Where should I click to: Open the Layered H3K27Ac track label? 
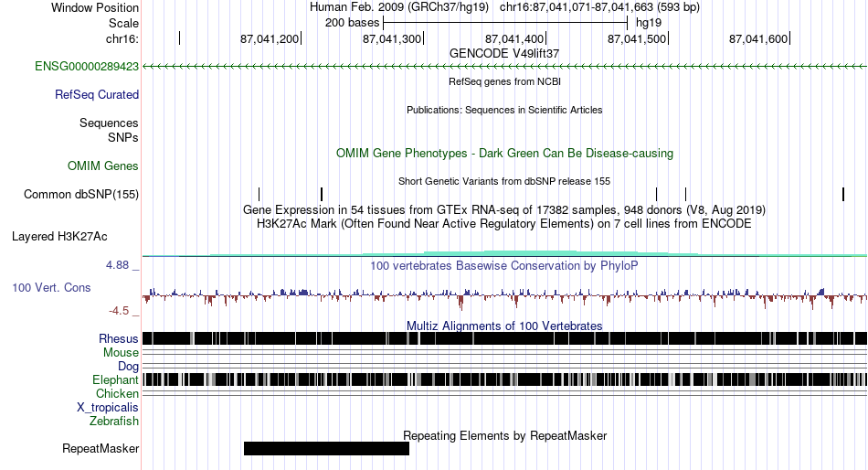tap(59, 237)
